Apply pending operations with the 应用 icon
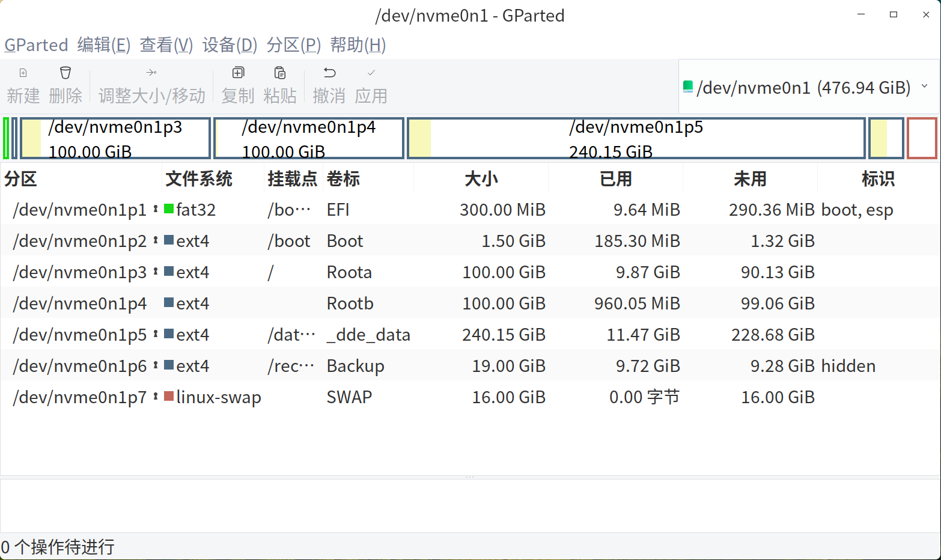 click(371, 73)
